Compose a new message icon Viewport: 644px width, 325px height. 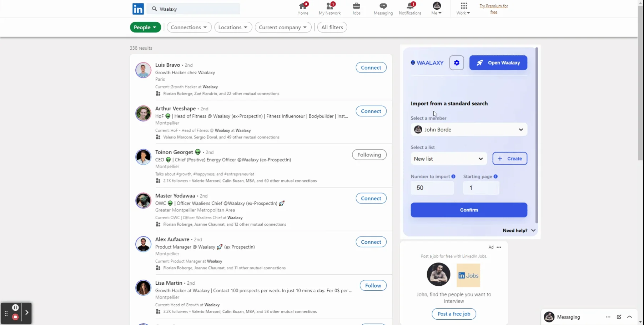tap(619, 317)
